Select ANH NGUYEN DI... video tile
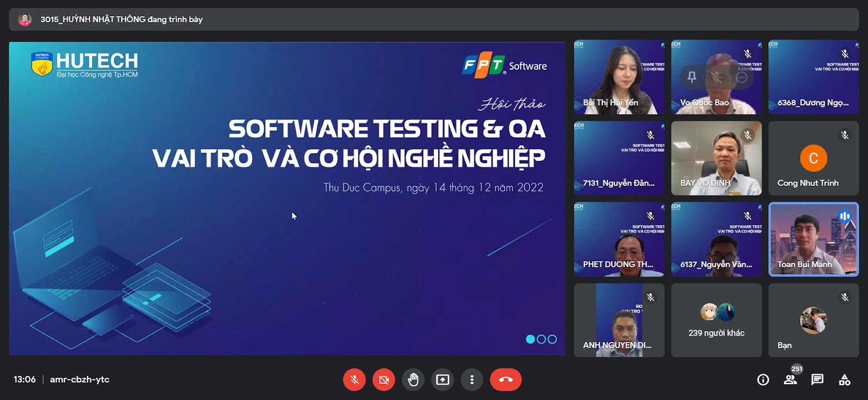Image resolution: width=868 pixels, height=400 pixels. coord(619,320)
